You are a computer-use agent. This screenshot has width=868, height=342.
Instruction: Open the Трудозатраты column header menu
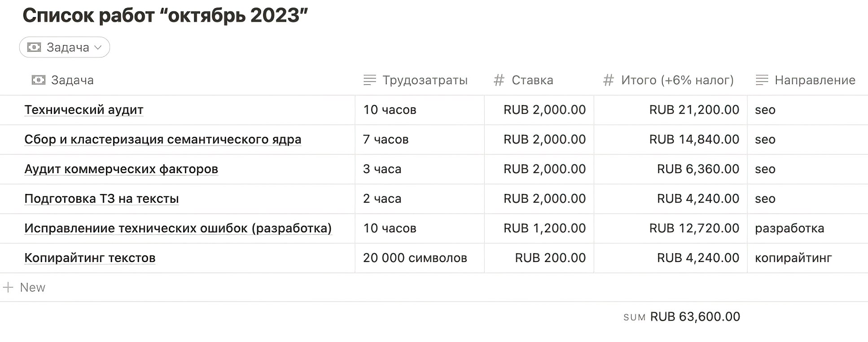(425, 80)
